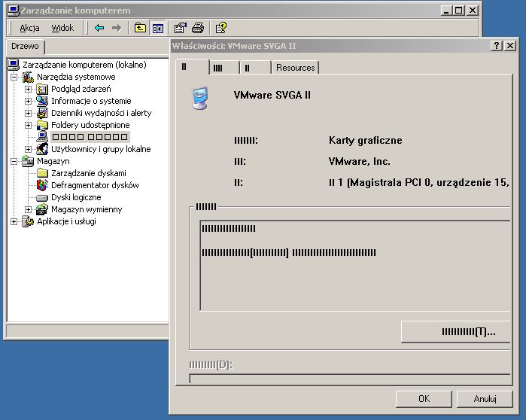Click the Użytkownicy i grupy lokalne icon
Image resolution: width=526 pixels, height=420 pixels.
point(42,149)
